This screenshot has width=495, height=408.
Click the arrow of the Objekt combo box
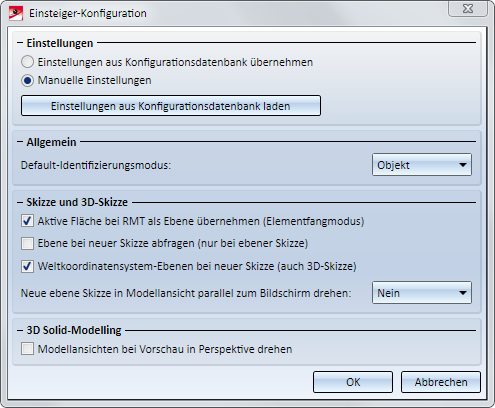tap(462, 165)
